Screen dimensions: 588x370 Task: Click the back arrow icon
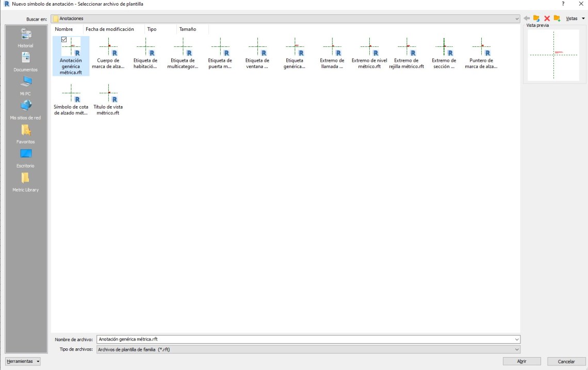(x=527, y=19)
